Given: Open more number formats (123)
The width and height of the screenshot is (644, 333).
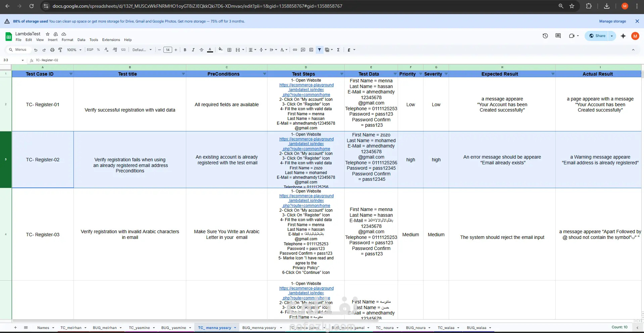Looking at the screenshot, I should coord(123,50).
